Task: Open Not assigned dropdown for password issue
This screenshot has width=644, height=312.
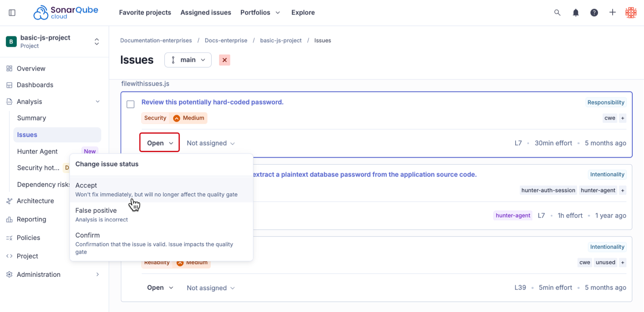Action: (x=211, y=143)
